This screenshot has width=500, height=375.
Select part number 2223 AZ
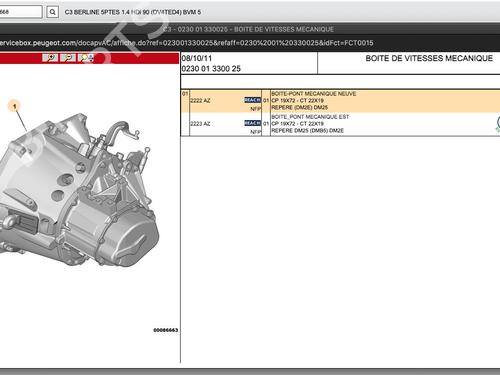coord(200,124)
